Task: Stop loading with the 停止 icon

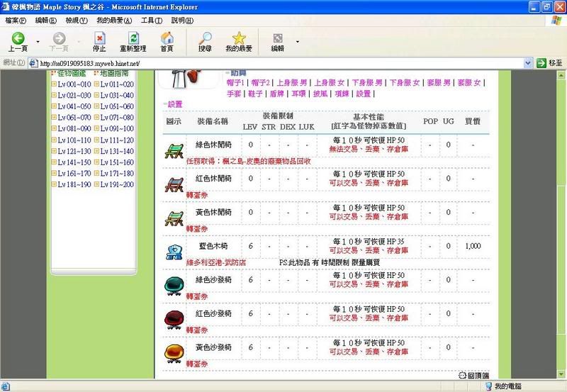Action: coord(99,42)
